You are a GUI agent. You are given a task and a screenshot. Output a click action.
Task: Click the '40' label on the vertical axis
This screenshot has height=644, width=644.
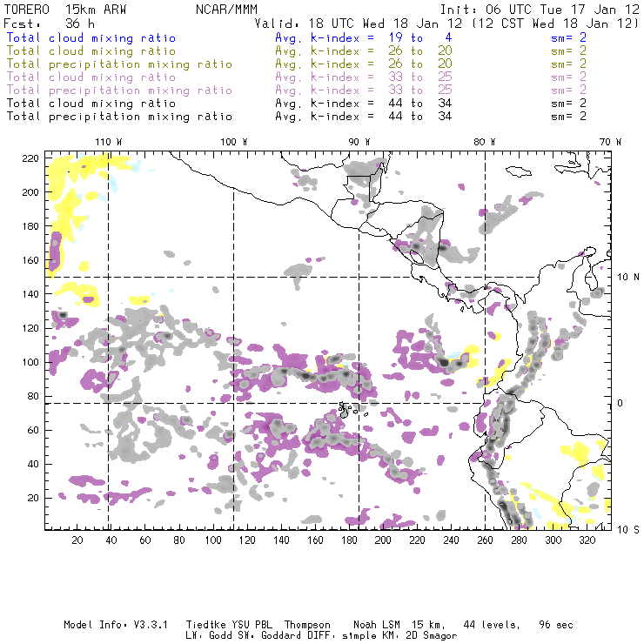coord(33,464)
